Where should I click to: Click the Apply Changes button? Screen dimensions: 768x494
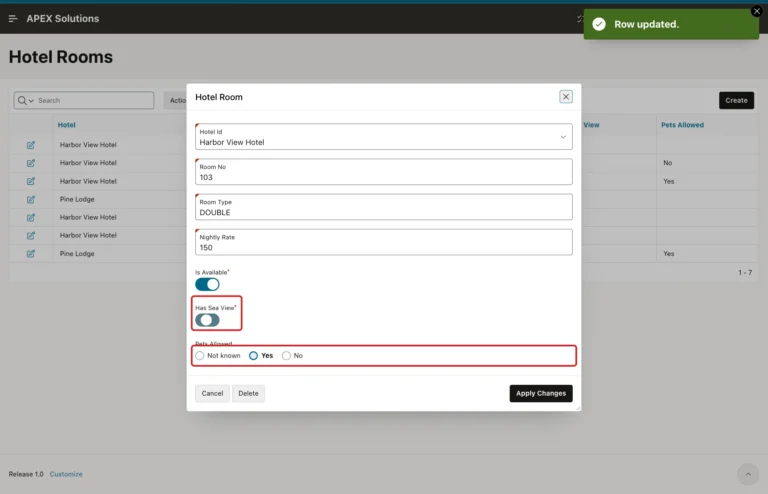(x=541, y=393)
